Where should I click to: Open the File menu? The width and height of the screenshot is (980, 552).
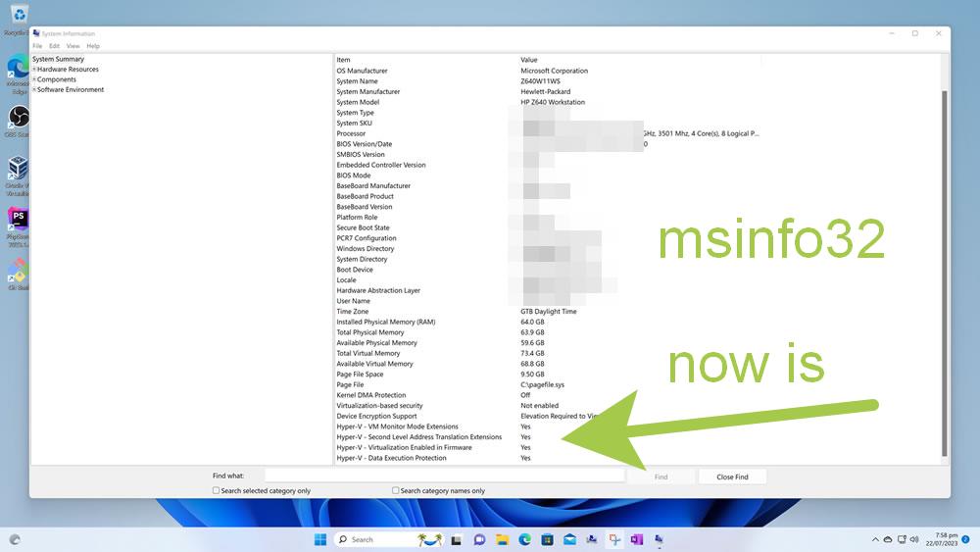[x=37, y=46]
